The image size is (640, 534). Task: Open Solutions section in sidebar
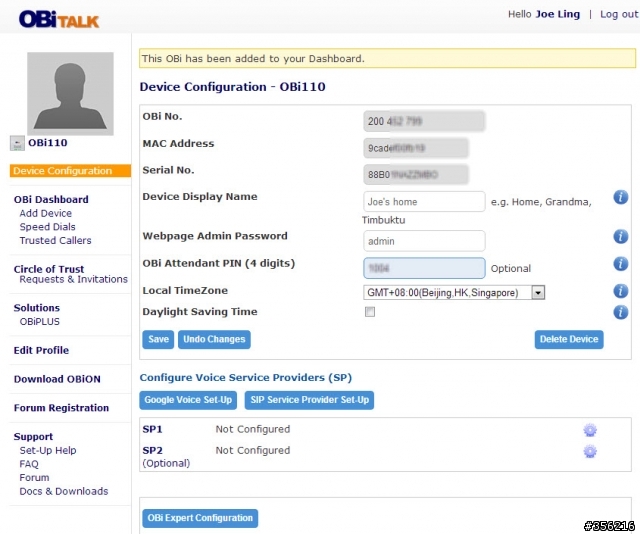[x=37, y=308]
